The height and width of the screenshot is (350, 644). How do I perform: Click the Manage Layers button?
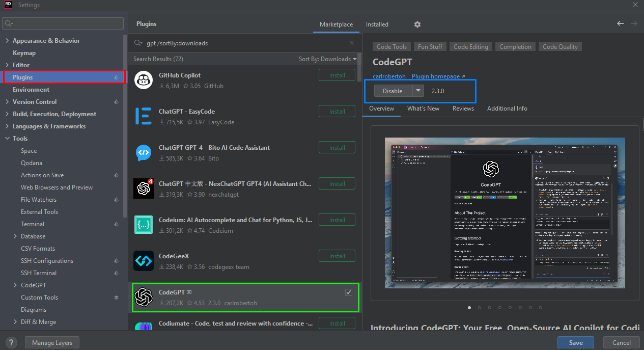52,342
